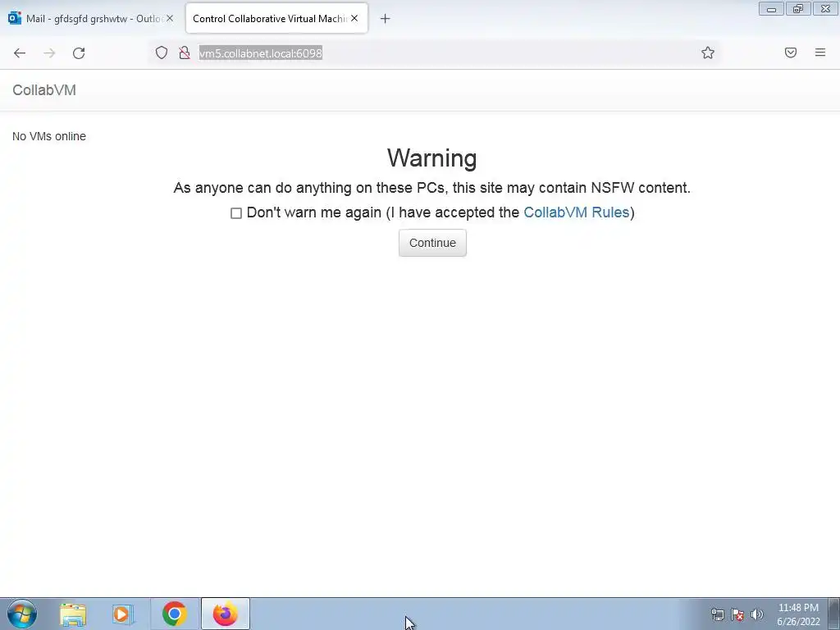Open Windows Explorer from the taskbar
This screenshot has height=630, width=840.
[73, 614]
